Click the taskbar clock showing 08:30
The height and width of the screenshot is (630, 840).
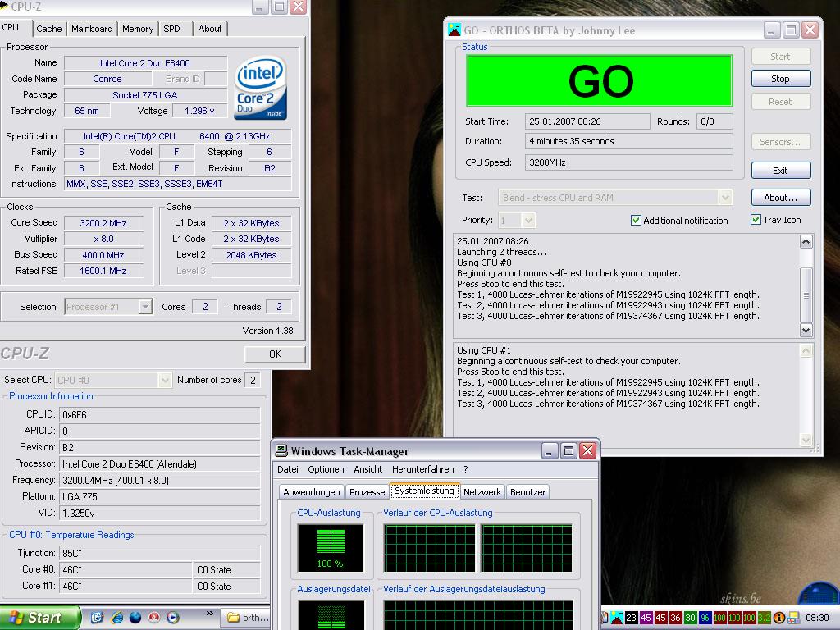817,618
